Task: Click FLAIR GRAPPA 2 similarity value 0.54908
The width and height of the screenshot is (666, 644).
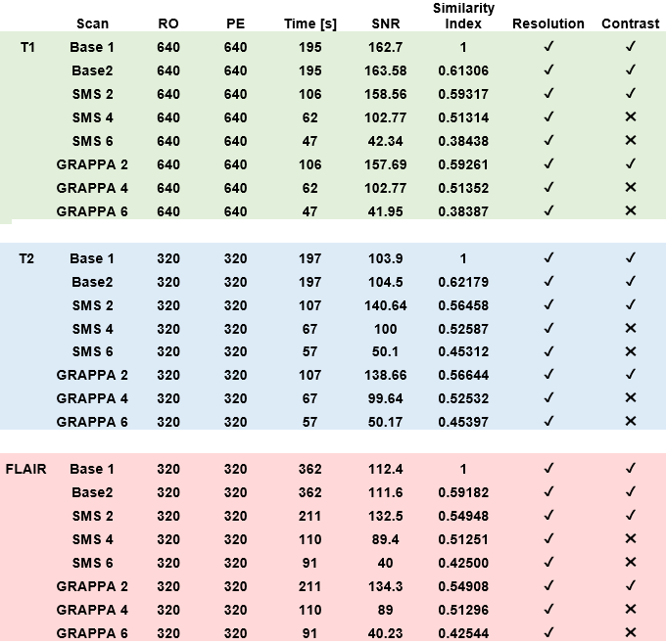Action: pyautogui.click(x=463, y=586)
